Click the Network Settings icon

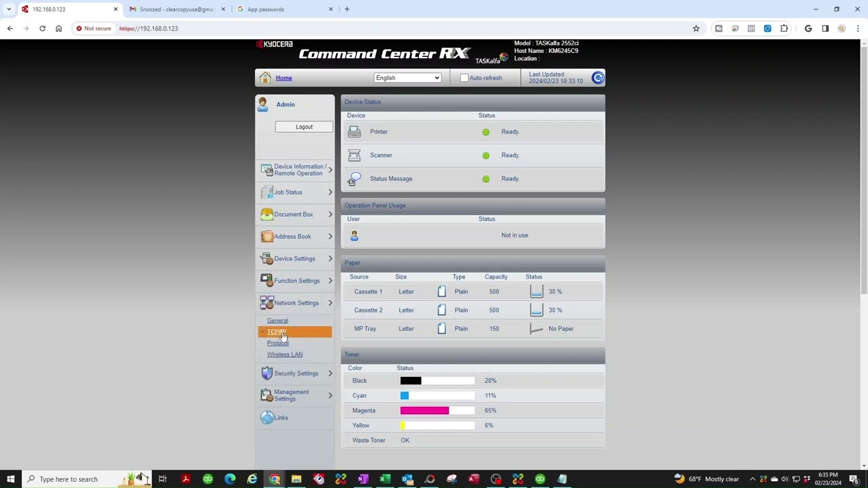pyautogui.click(x=267, y=303)
